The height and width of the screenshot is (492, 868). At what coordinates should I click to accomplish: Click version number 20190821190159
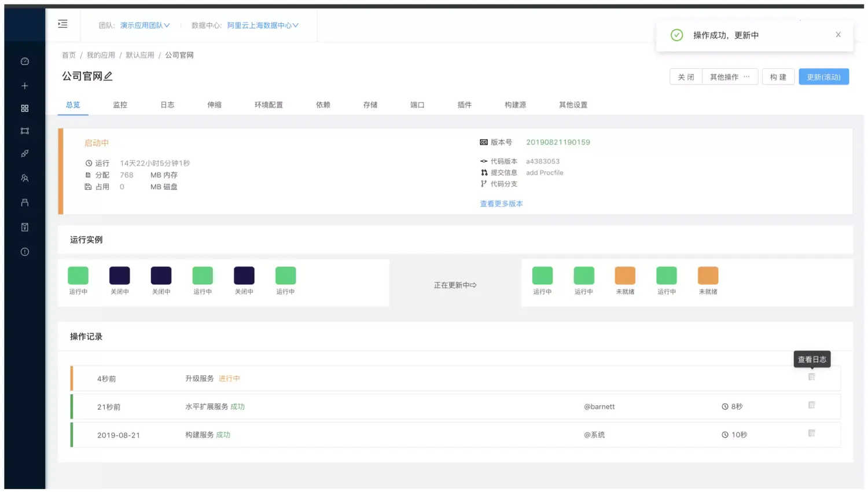[558, 142]
